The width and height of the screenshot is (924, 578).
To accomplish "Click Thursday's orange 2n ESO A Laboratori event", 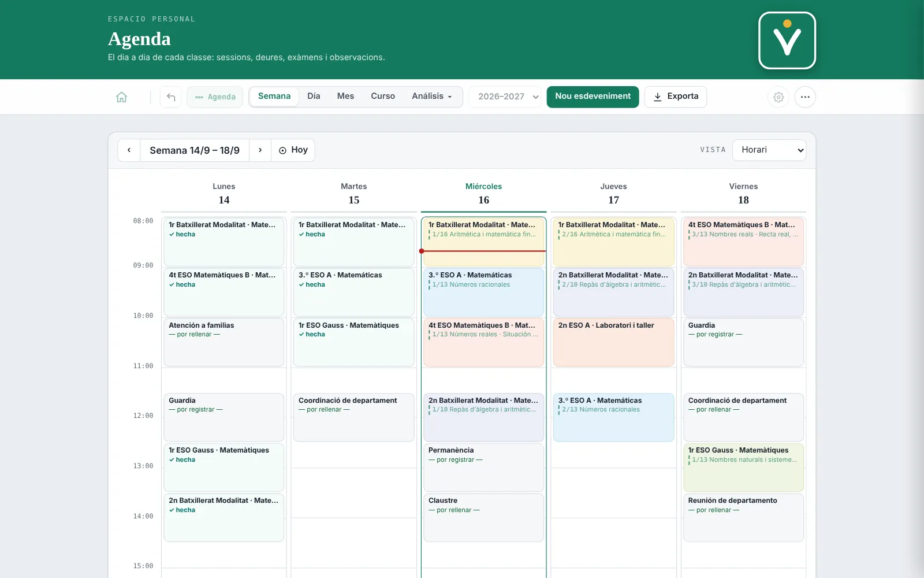I will 613,342.
